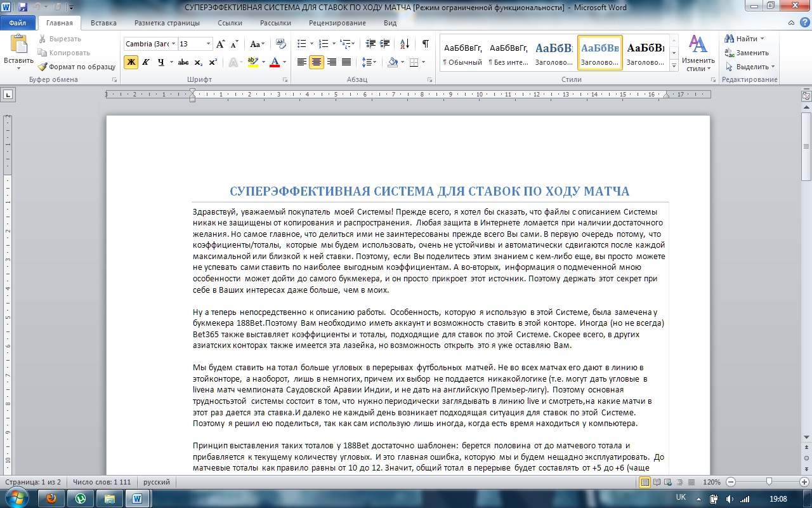
Task: Decrease font size with shrink-font icon
Action: click(x=234, y=44)
